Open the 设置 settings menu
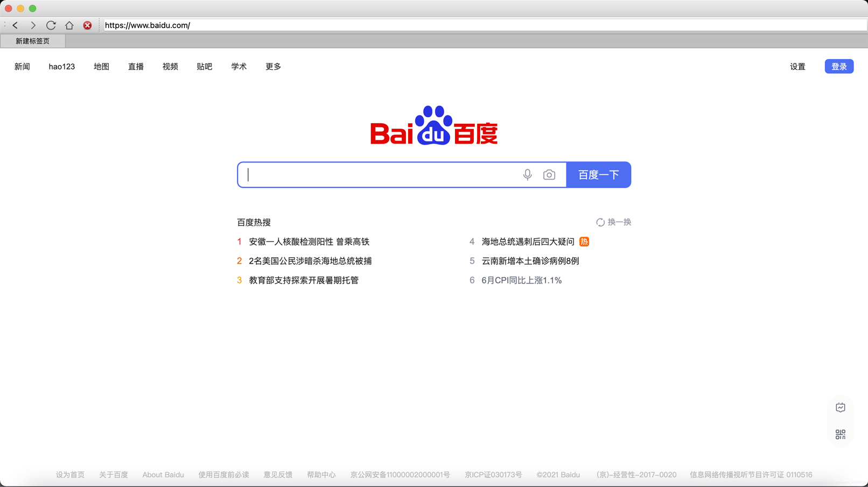This screenshot has width=868, height=487. tap(797, 67)
